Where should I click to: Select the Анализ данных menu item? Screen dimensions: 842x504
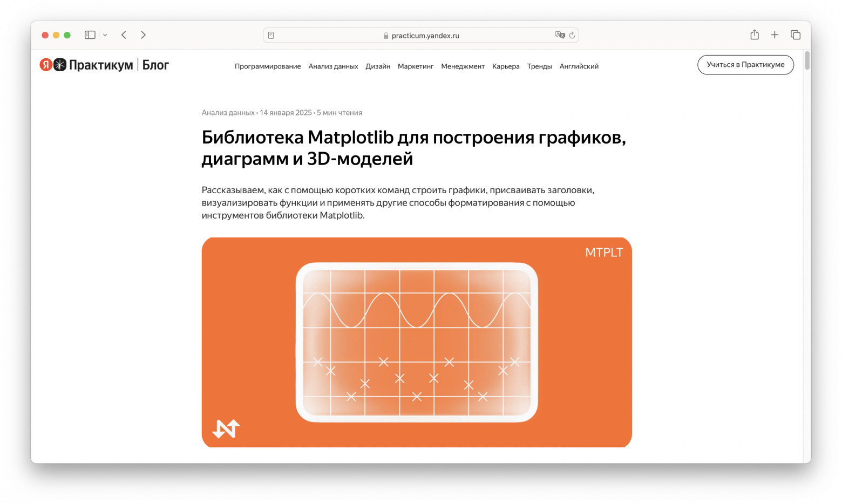(333, 66)
